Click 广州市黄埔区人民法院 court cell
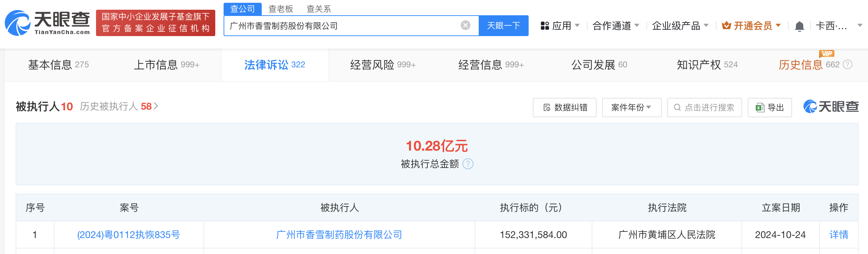Screen dimensions: 868x254 tap(667, 235)
